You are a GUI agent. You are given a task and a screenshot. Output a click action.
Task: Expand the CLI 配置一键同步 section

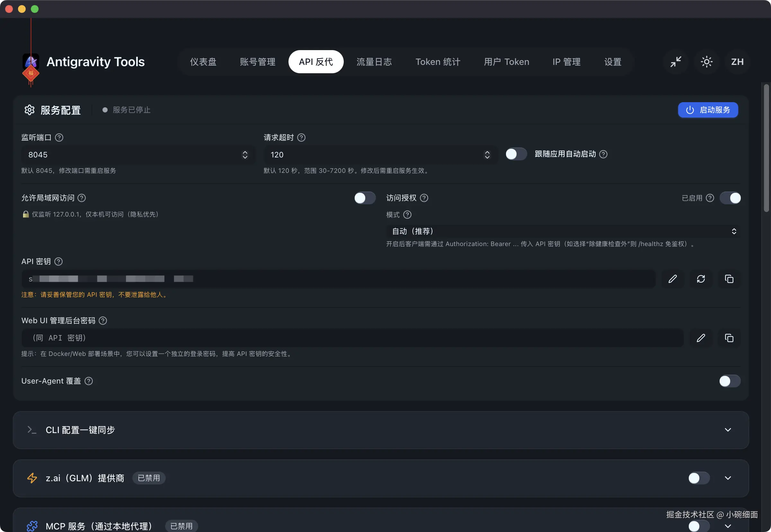tap(728, 430)
